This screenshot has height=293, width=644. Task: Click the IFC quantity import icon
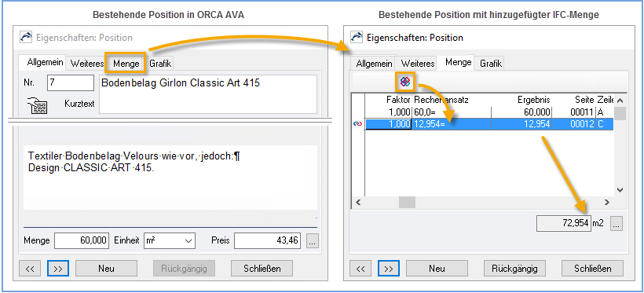click(405, 82)
